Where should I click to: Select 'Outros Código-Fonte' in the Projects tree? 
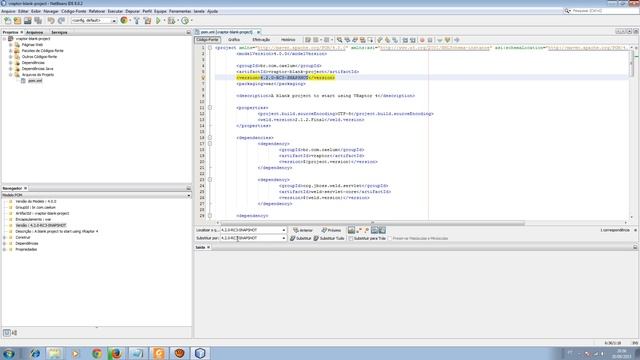pyautogui.click(x=39, y=57)
